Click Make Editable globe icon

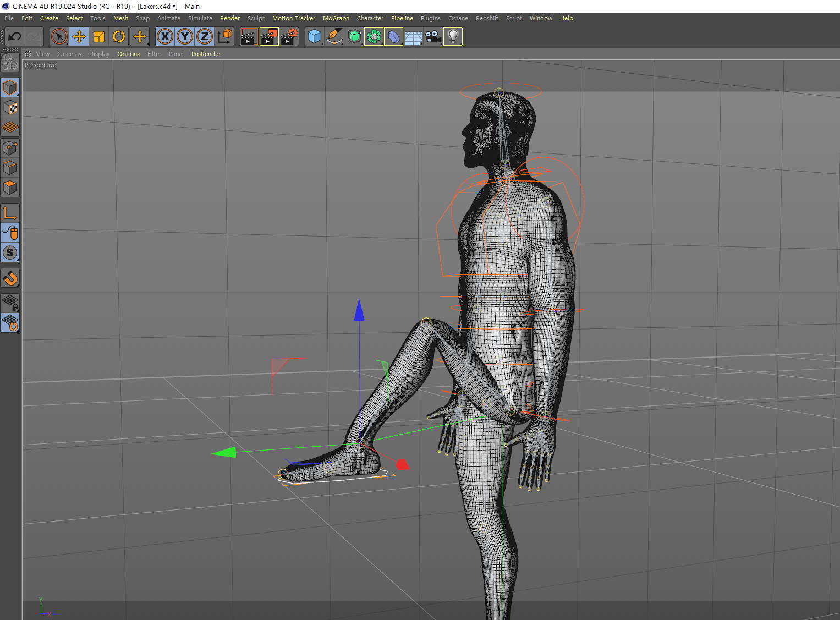coord(10,62)
